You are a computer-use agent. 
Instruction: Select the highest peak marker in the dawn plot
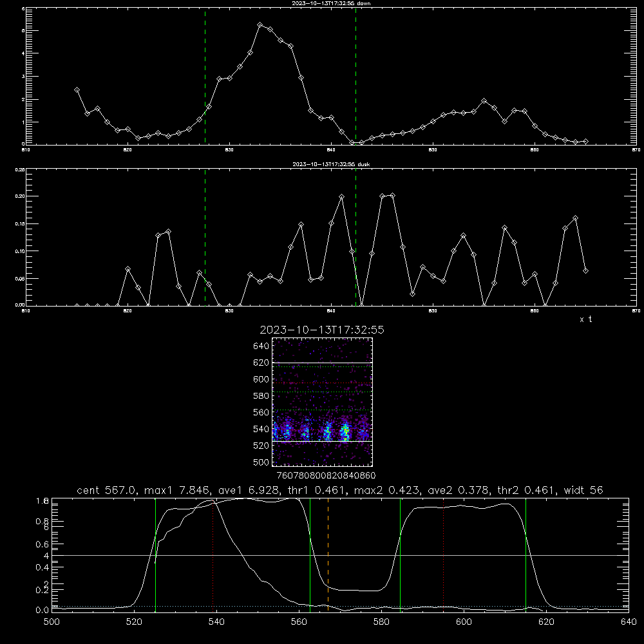(x=260, y=25)
